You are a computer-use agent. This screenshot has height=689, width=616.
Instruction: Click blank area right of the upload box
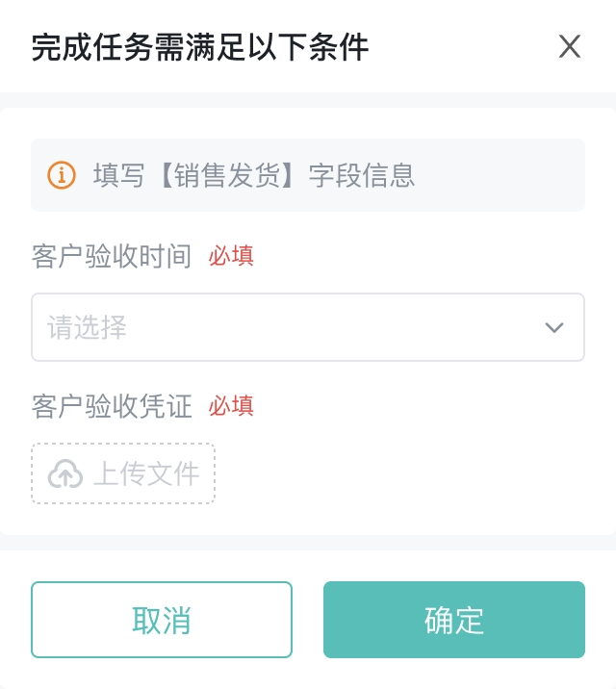tap(404, 473)
